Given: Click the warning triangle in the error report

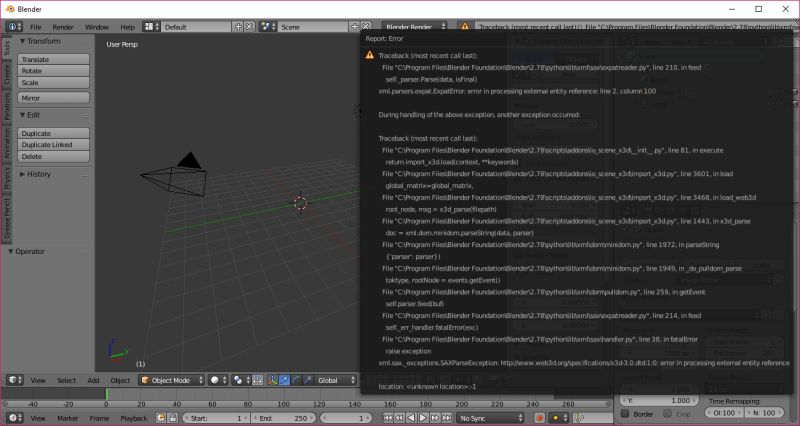Looking at the screenshot, I should 370,55.
